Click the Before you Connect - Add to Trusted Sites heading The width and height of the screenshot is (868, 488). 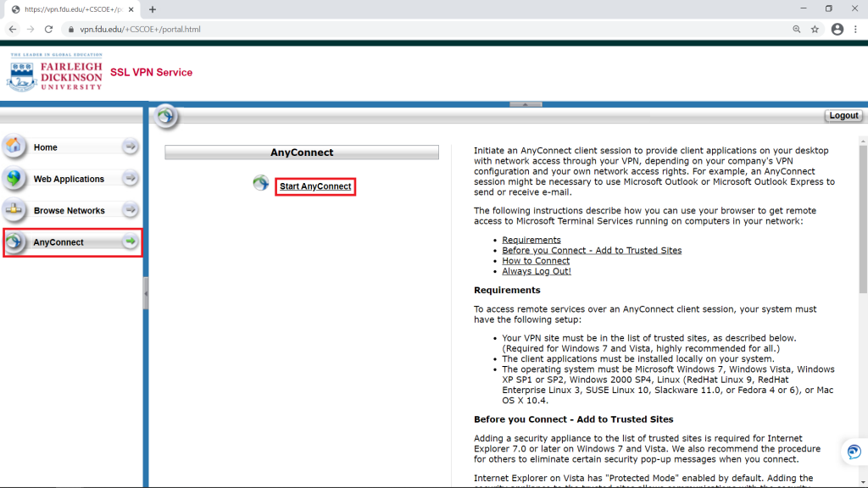(574, 419)
